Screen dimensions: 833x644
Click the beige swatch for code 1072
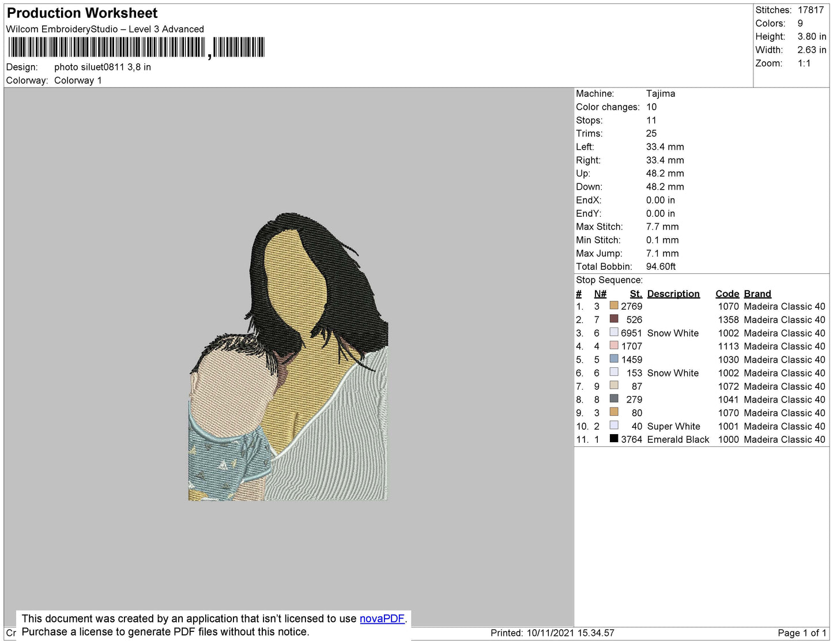pyautogui.click(x=614, y=385)
